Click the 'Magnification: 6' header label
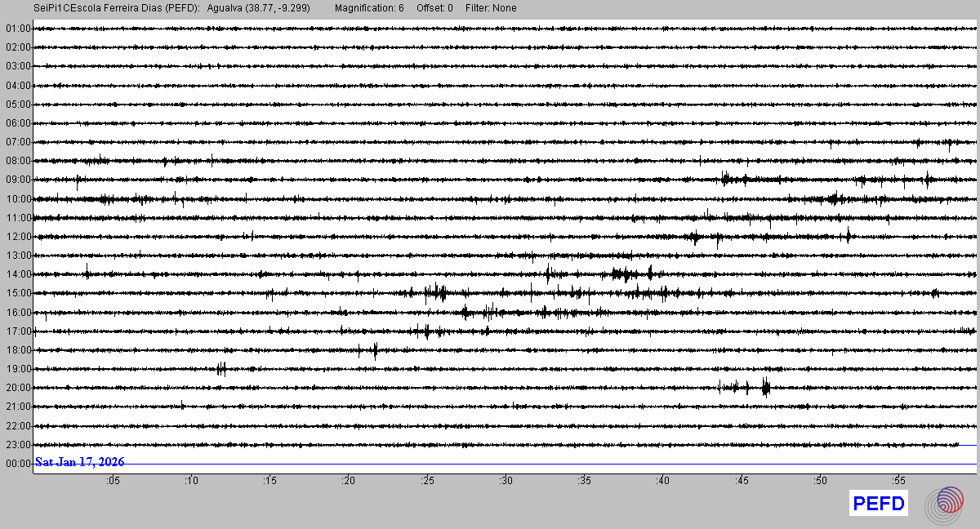 tap(369, 8)
